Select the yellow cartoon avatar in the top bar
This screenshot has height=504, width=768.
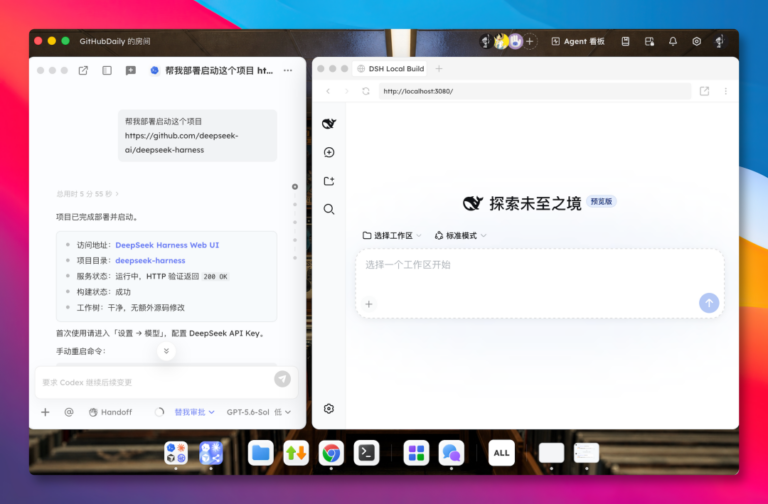[501, 42]
